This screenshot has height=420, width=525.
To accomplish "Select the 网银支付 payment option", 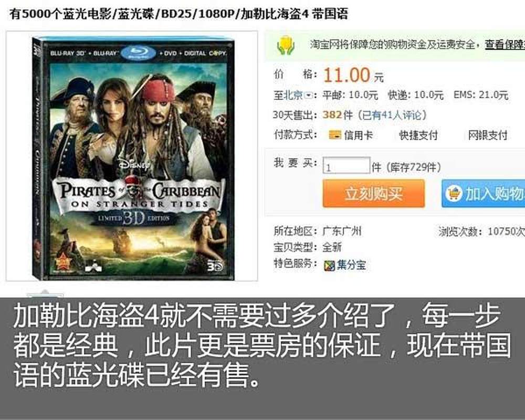I will pos(488,135).
